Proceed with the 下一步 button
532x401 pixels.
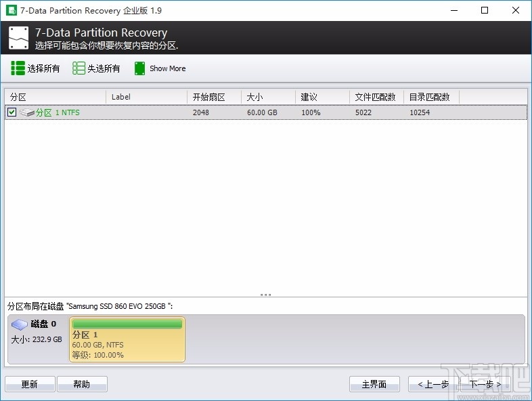[485, 384]
